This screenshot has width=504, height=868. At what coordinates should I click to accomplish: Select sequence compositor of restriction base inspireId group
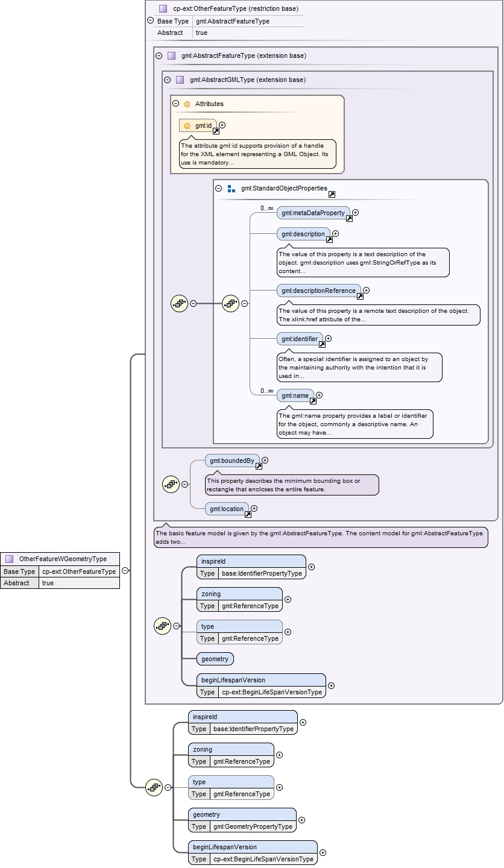[x=163, y=626]
